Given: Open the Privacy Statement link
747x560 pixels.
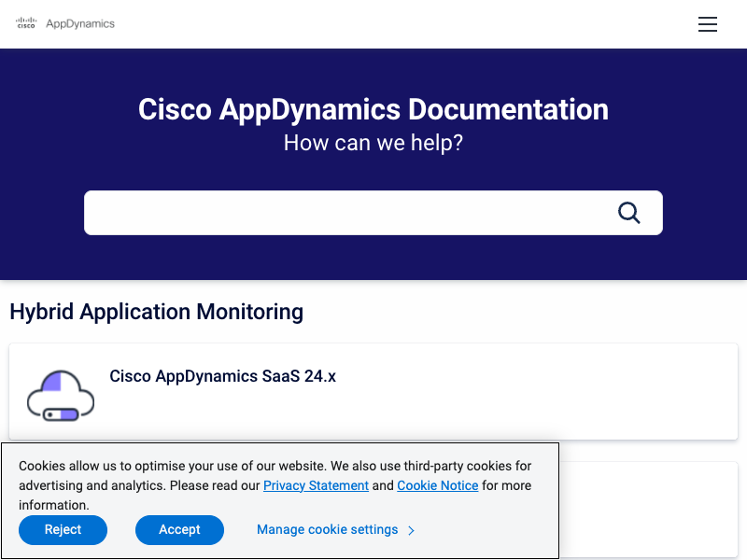Looking at the screenshot, I should 316,485.
